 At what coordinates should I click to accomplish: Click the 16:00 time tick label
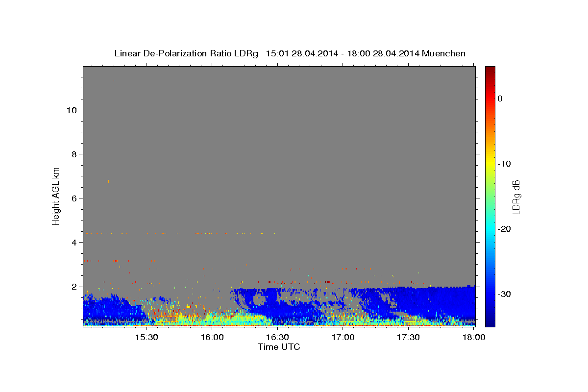[212, 338]
